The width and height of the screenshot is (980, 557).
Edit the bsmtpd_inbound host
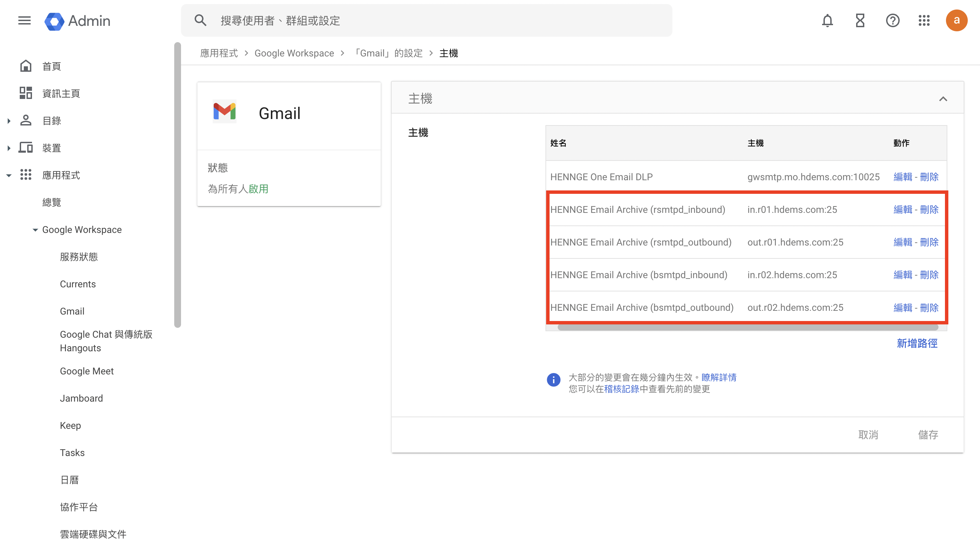pyautogui.click(x=903, y=275)
